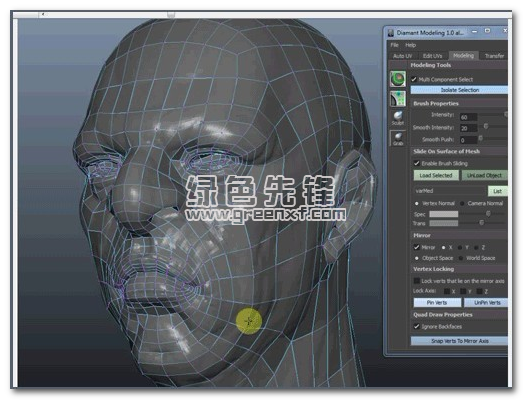The width and height of the screenshot is (523, 400).
Task: Open the Help menu
Action: pyautogui.click(x=411, y=45)
